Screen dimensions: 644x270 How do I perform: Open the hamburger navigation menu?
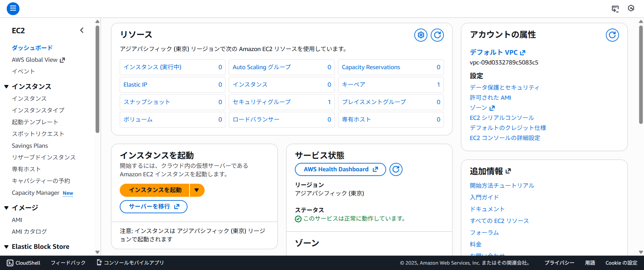click(x=13, y=8)
